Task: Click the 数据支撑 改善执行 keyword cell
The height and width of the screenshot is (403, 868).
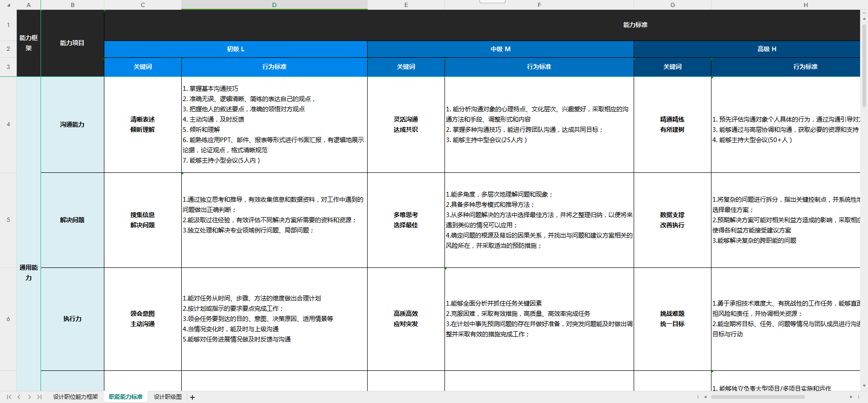Action: click(x=673, y=220)
